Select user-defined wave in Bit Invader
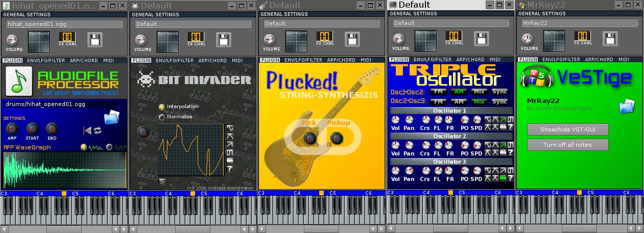 [x=230, y=169]
